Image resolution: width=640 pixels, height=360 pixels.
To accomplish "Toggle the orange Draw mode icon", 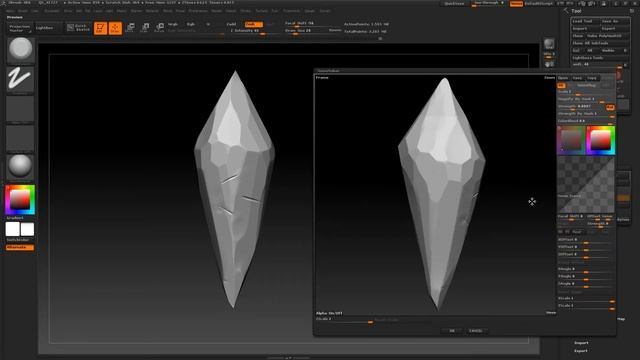I will click(115, 28).
